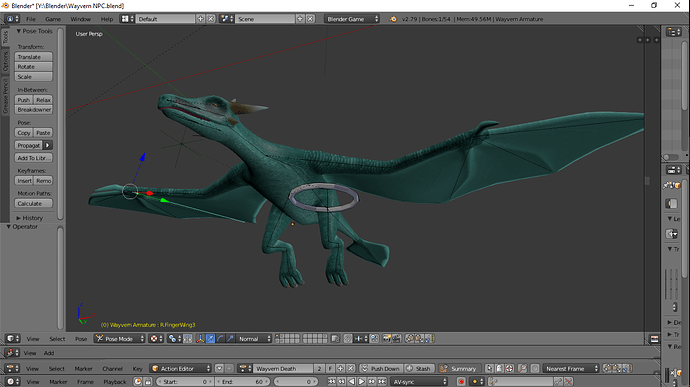Open the pivot point selector icon
The width and height of the screenshot is (690, 387).
point(174,339)
